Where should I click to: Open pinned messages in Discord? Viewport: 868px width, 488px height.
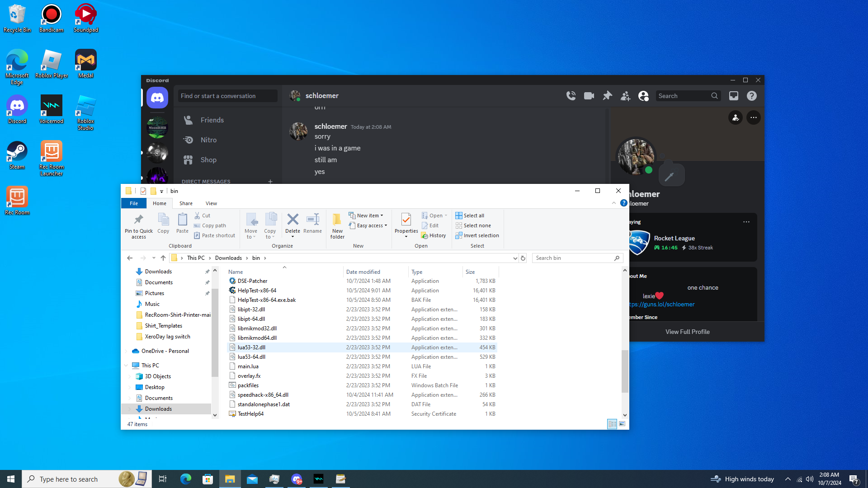click(607, 96)
